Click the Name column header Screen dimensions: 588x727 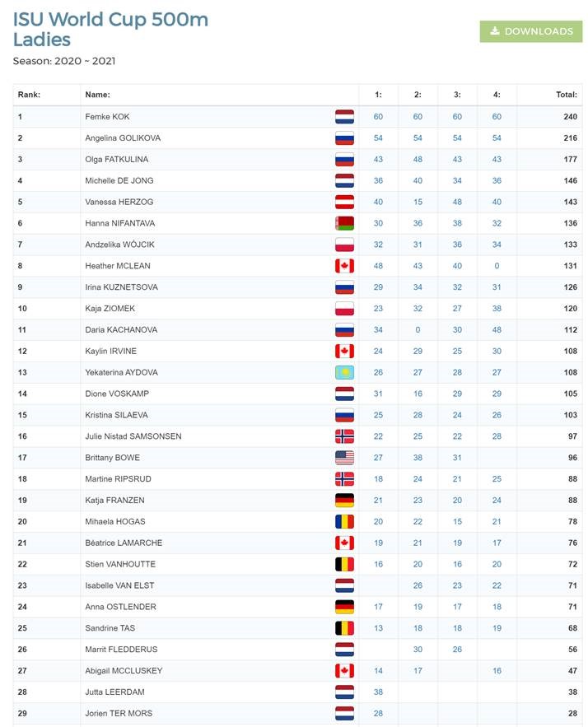point(97,95)
